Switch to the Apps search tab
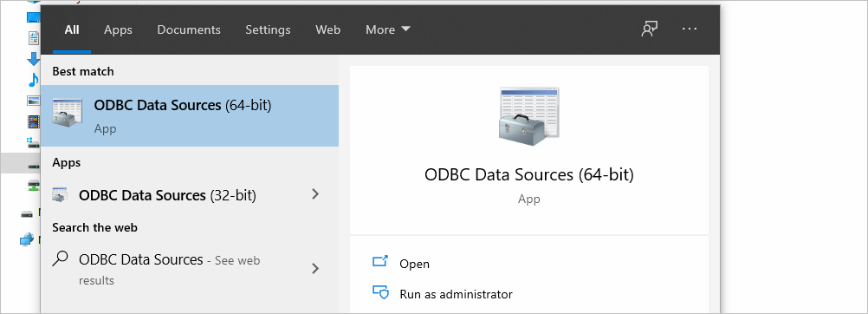868x314 pixels. point(118,30)
